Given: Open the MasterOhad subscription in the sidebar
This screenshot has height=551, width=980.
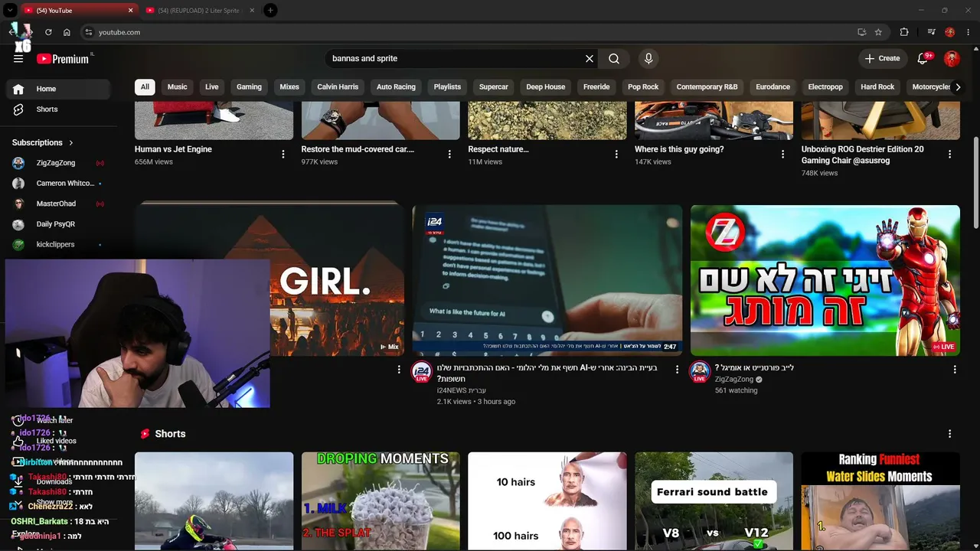Looking at the screenshot, I should [x=56, y=204].
